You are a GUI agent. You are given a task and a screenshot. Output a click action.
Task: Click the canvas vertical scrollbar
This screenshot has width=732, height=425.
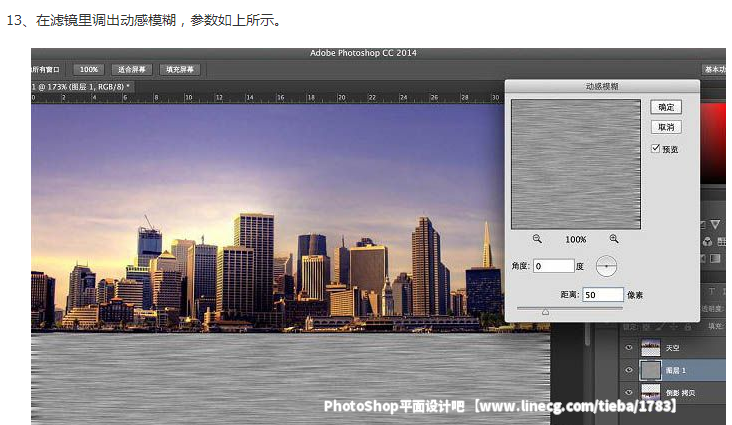coord(588,334)
